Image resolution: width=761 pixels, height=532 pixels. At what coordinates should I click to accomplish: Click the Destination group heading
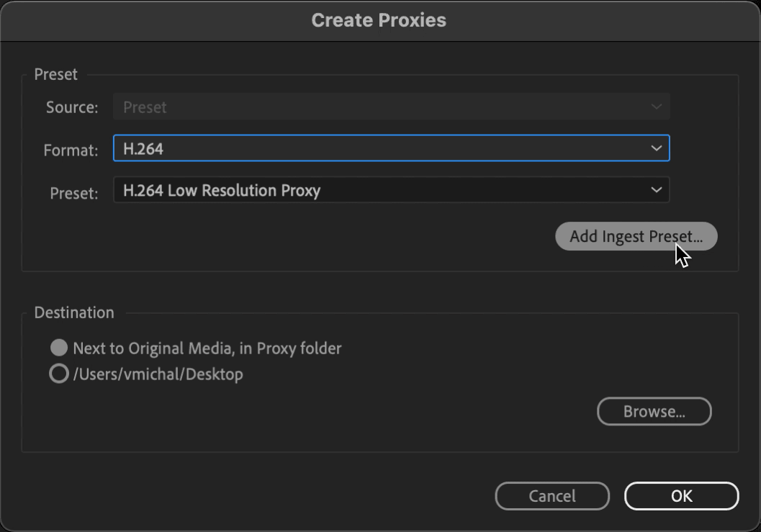click(74, 312)
